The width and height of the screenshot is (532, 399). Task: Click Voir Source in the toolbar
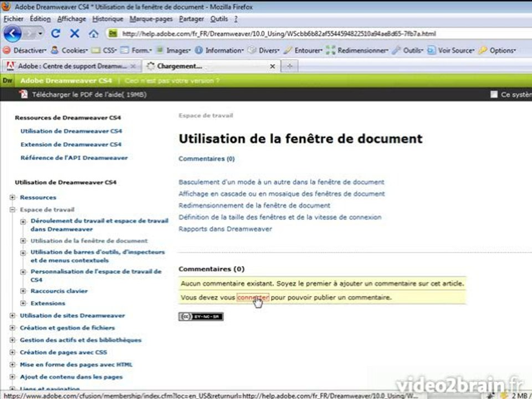pos(451,50)
